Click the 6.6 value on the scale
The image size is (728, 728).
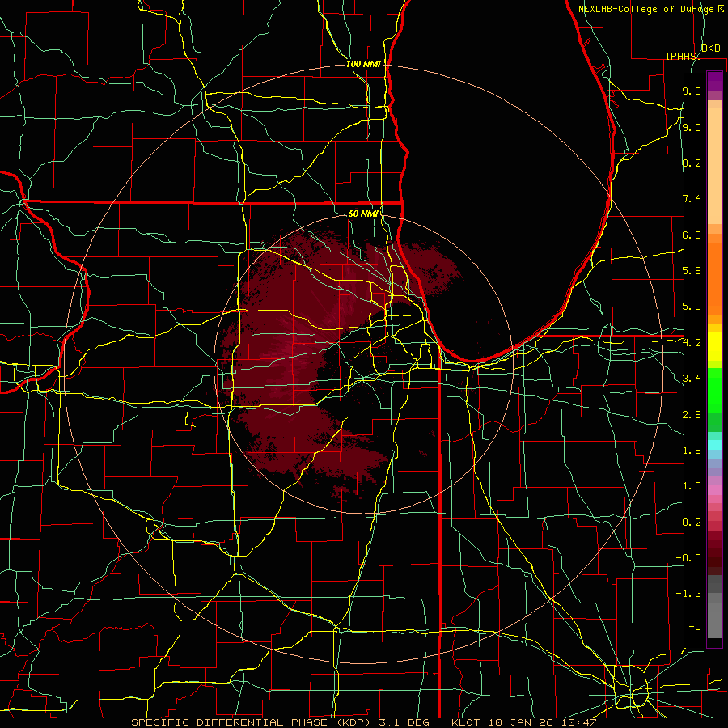click(692, 235)
